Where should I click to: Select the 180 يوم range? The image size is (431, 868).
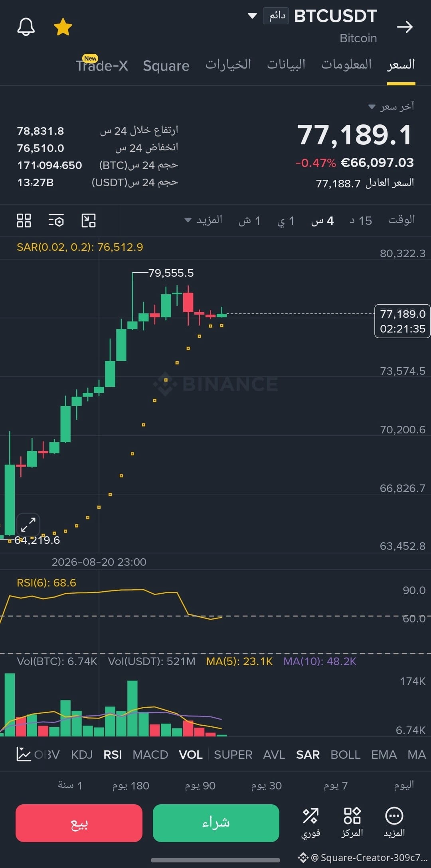pos(130,785)
